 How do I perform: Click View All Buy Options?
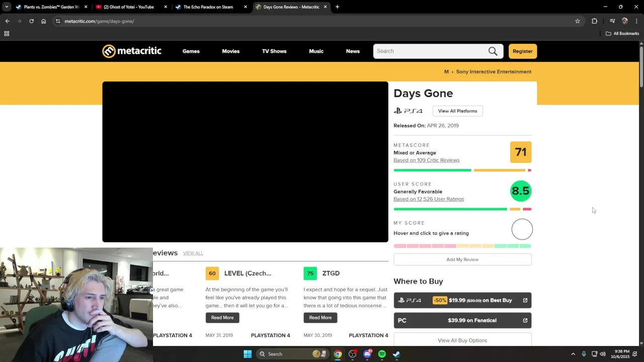pos(462,340)
